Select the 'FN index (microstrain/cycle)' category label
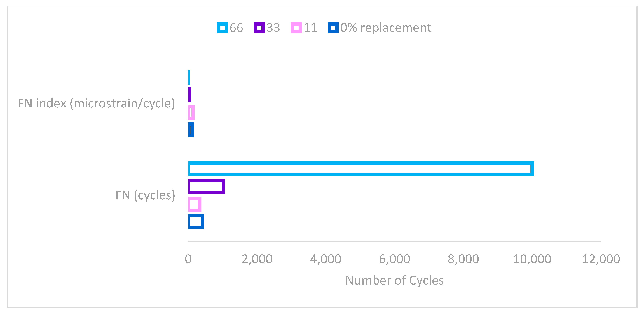The height and width of the screenshot is (316, 644). [x=96, y=103]
